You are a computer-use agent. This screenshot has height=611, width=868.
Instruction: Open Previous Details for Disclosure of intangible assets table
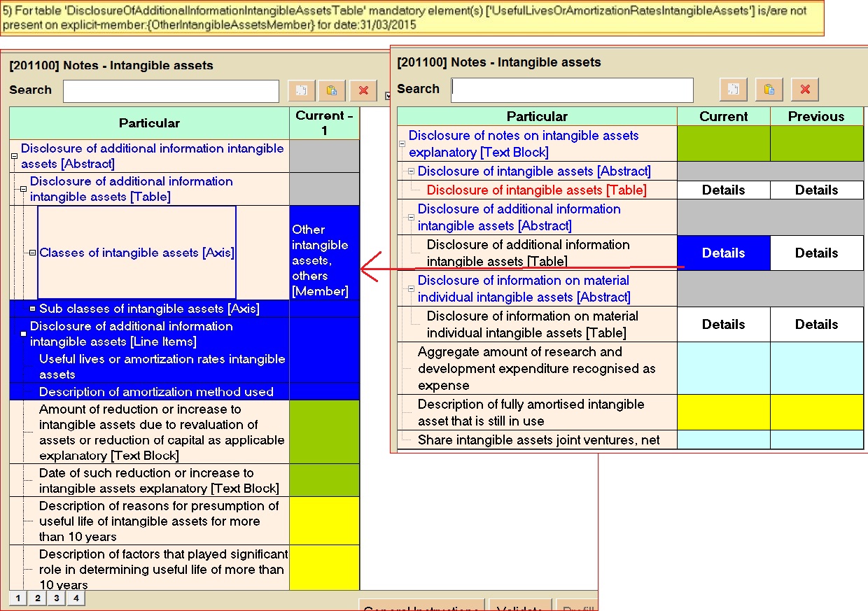[x=816, y=190]
